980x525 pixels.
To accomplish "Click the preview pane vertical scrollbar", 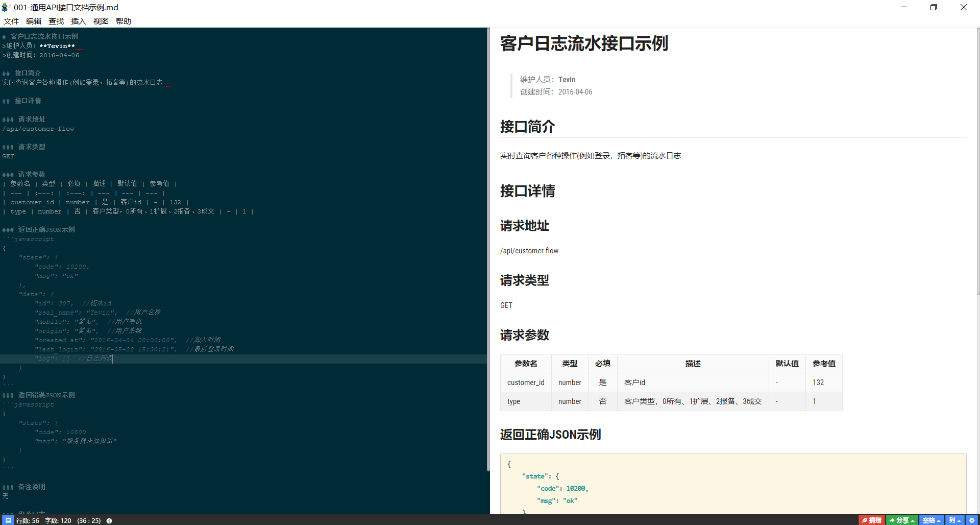I will point(978,161).
